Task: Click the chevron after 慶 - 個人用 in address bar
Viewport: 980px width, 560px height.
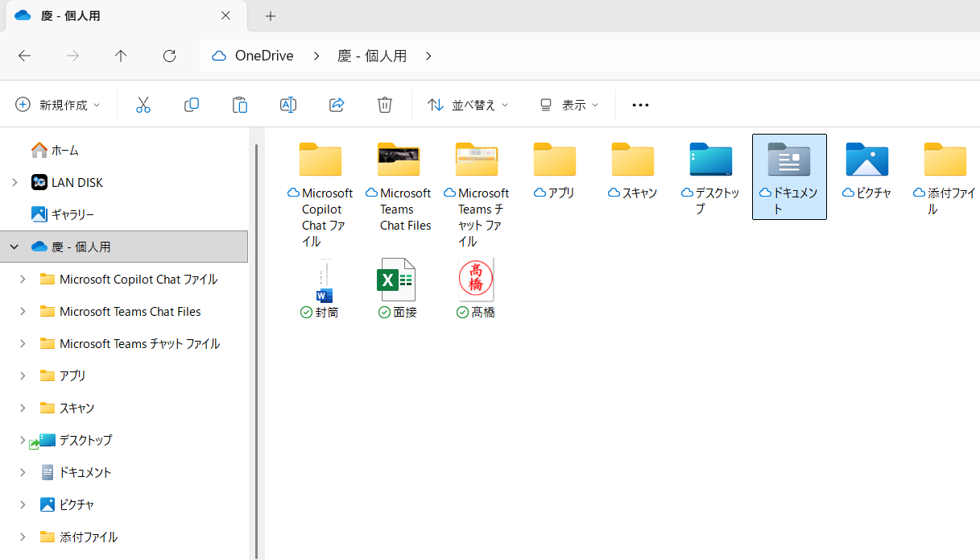Action: tap(428, 56)
